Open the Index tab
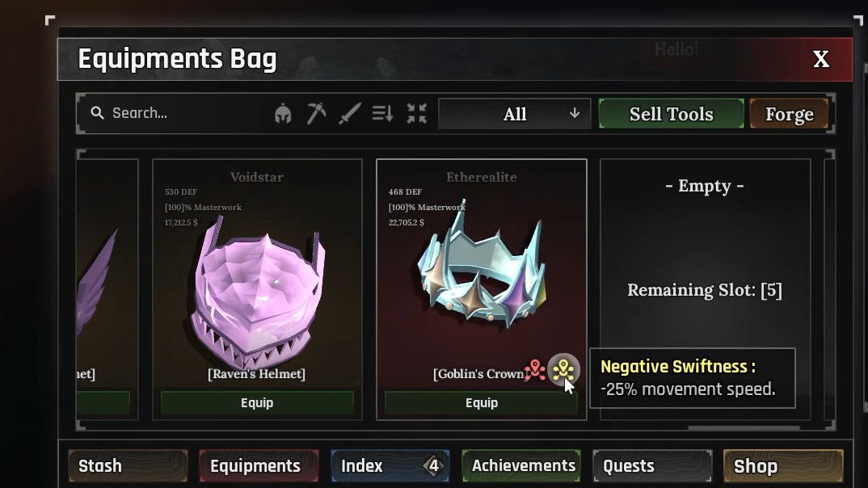Image resolution: width=868 pixels, height=488 pixels. 390,466
